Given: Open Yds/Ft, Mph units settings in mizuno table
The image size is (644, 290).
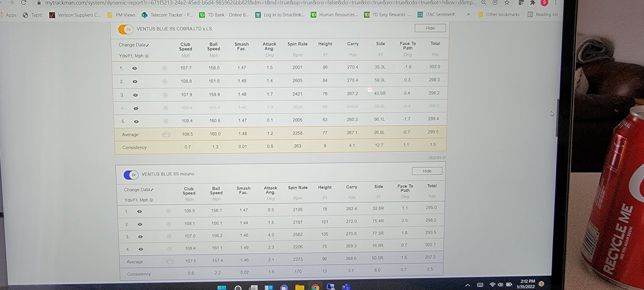Looking at the screenshot, I should 139,200.
